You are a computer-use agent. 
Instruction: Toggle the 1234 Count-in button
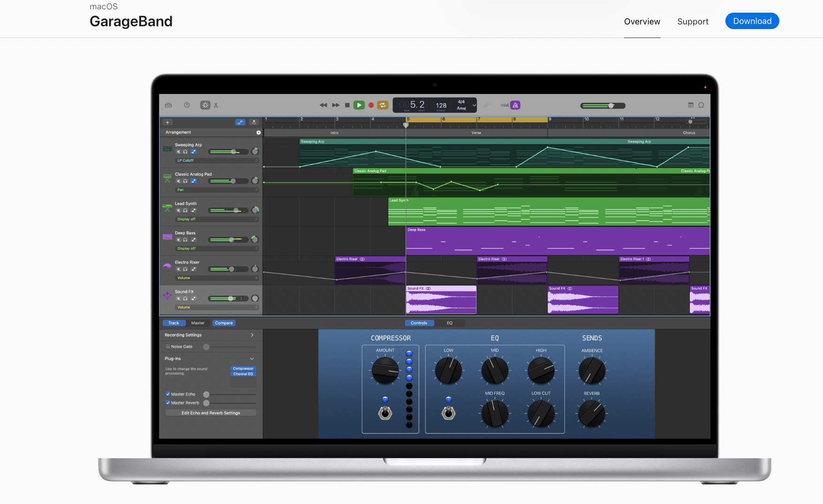[504, 105]
